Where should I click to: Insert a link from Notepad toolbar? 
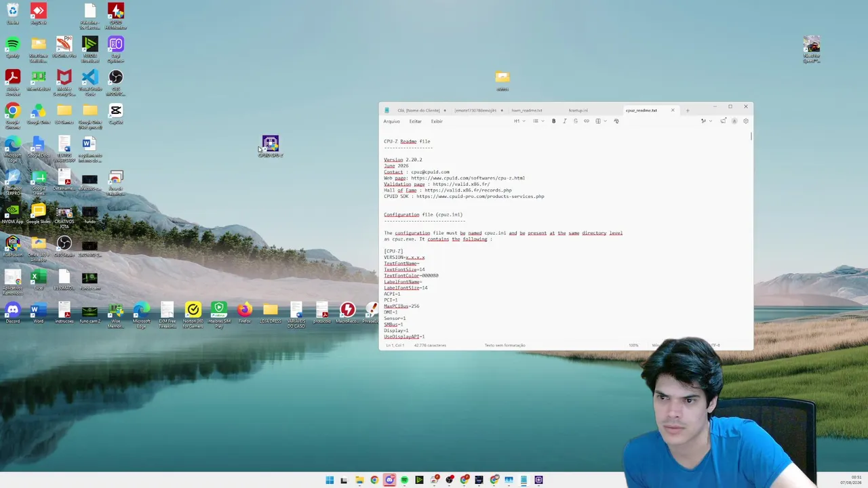coord(587,121)
